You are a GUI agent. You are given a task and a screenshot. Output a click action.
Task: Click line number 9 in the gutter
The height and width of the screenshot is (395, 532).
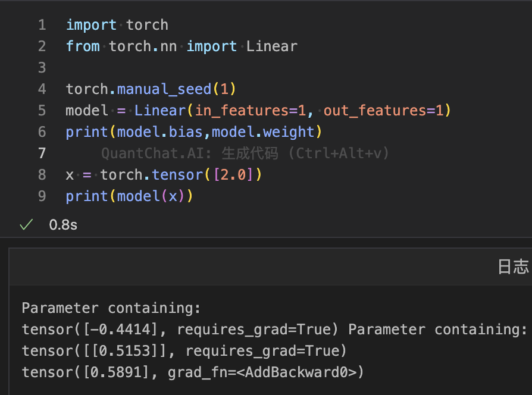pyautogui.click(x=41, y=196)
